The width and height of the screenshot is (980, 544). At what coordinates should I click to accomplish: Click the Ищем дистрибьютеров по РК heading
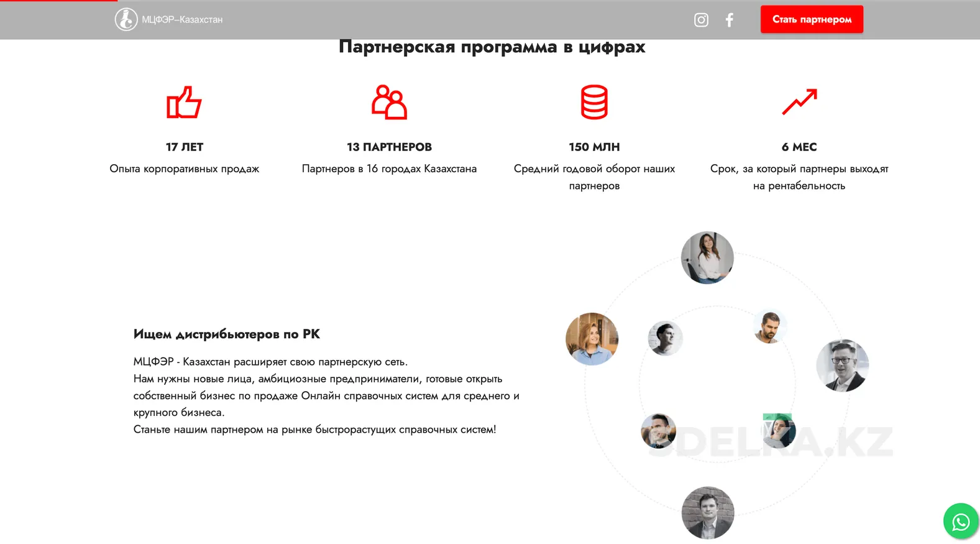pyautogui.click(x=227, y=334)
